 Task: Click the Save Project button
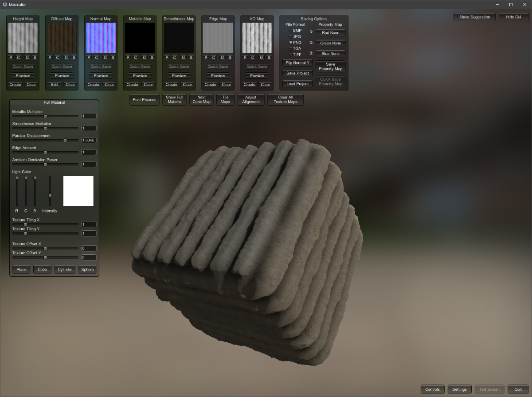click(x=297, y=73)
